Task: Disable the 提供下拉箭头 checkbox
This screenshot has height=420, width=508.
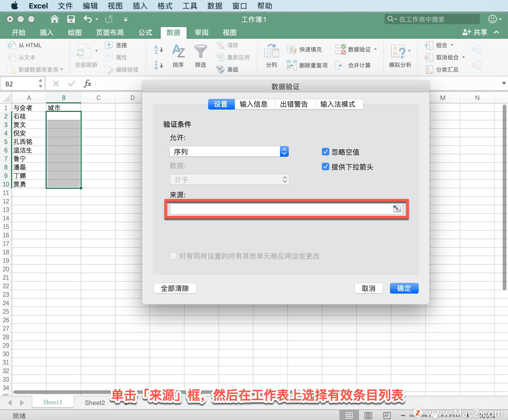Action: (326, 167)
